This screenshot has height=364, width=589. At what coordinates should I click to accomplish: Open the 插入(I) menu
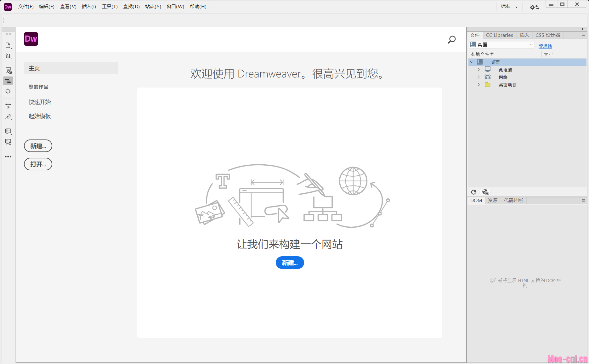click(x=89, y=7)
